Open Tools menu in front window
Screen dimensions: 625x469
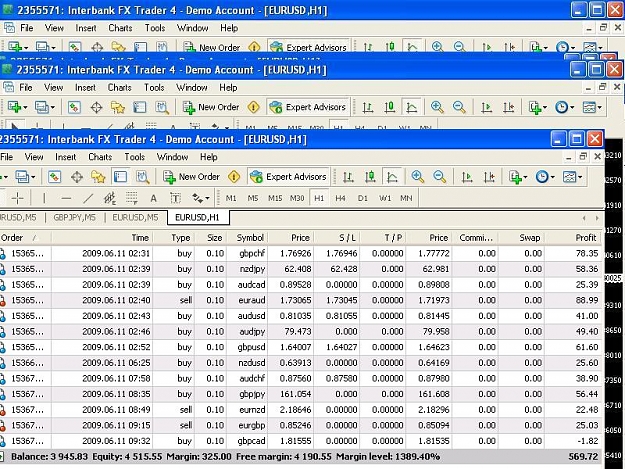tap(134, 157)
